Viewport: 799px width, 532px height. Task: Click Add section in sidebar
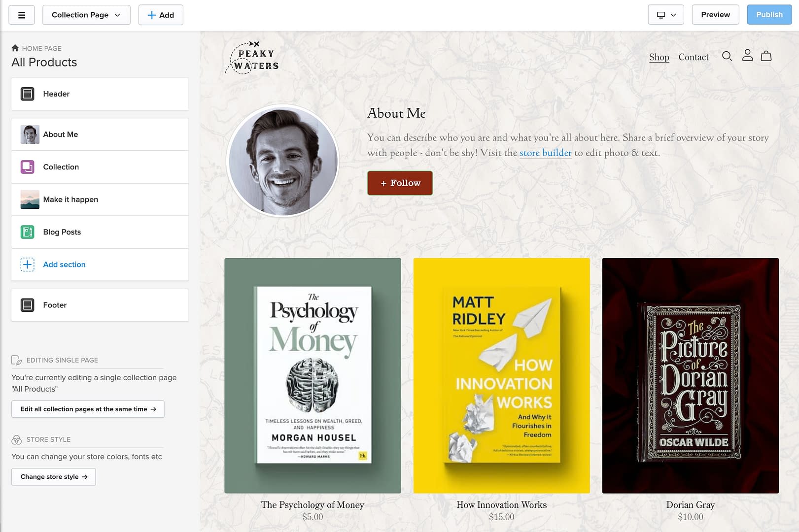tap(64, 265)
